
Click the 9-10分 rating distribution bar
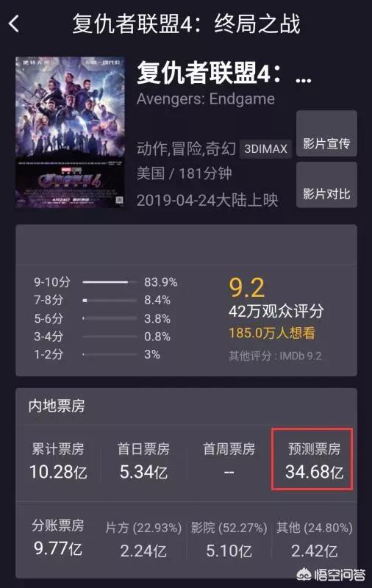click(x=110, y=282)
